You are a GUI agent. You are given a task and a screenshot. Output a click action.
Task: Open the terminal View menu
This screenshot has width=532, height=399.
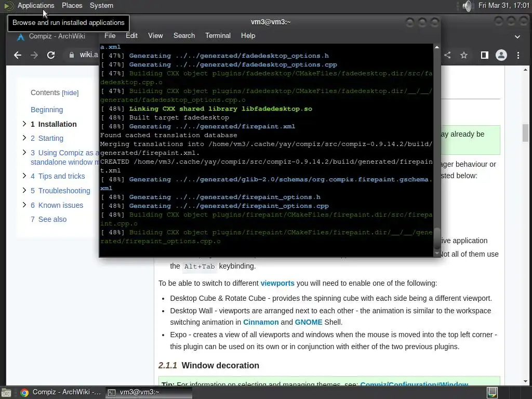click(x=155, y=36)
